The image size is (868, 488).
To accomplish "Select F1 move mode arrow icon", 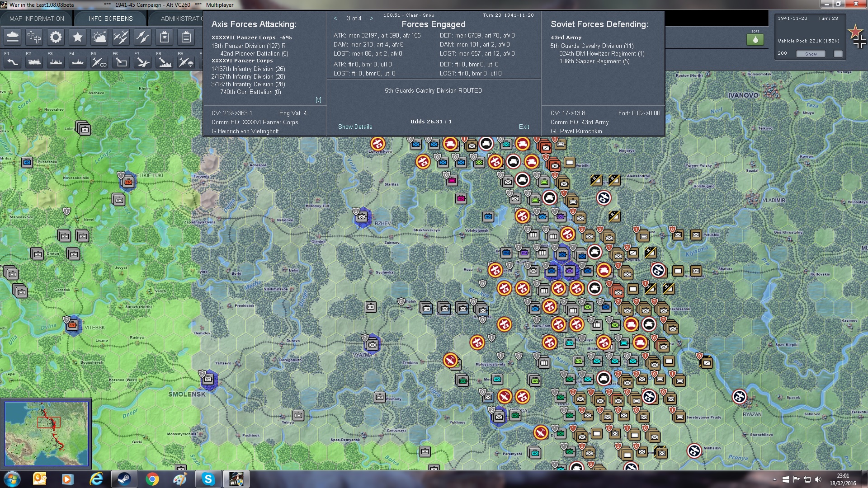I will 13,62.
